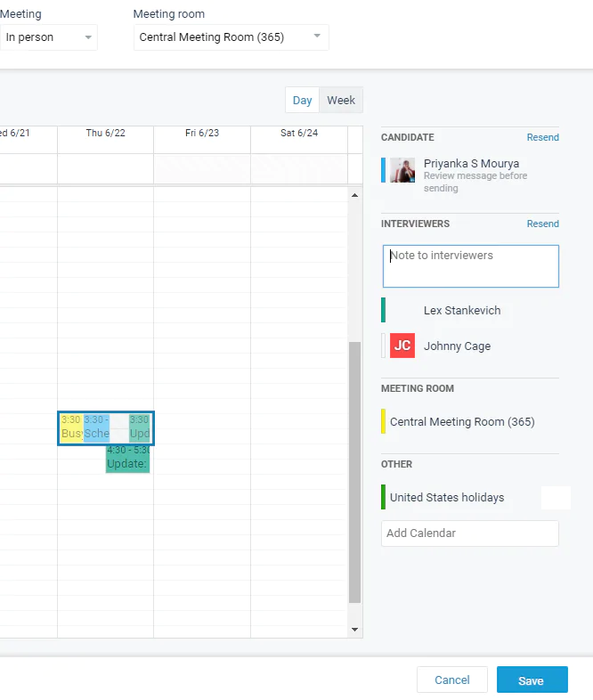Select Sat 6/24 column header

pos(299,133)
